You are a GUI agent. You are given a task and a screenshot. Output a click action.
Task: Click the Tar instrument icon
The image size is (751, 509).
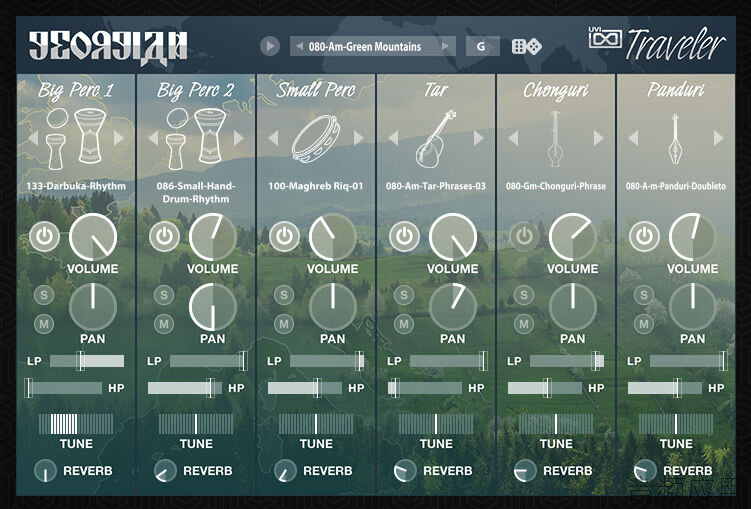click(436, 139)
